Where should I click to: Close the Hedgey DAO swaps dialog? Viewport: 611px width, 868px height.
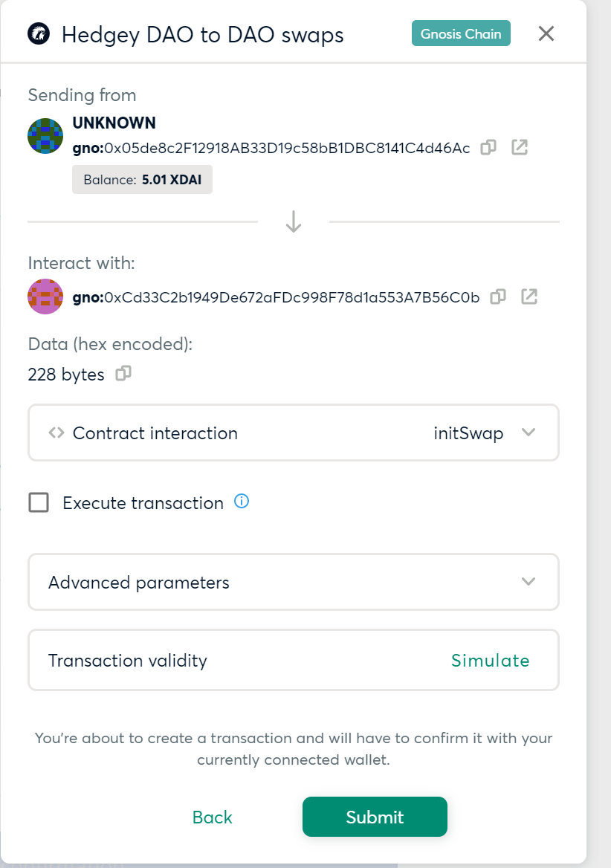click(546, 33)
